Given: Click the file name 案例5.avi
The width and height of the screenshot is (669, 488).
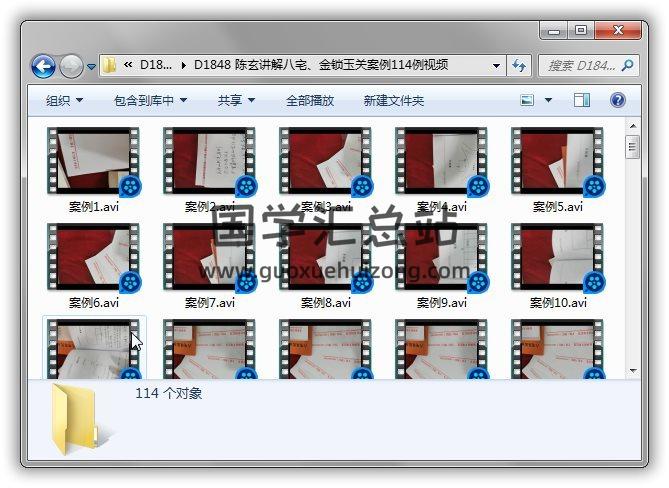Looking at the screenshot, I should pyautogui.click(x=558, y=207).
